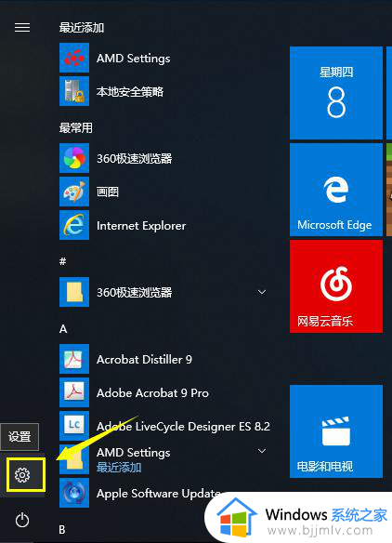Viewport: 392px width, 543px height.
Task: Click the 最近添加 section heading
Action: [x=82, y=27]
